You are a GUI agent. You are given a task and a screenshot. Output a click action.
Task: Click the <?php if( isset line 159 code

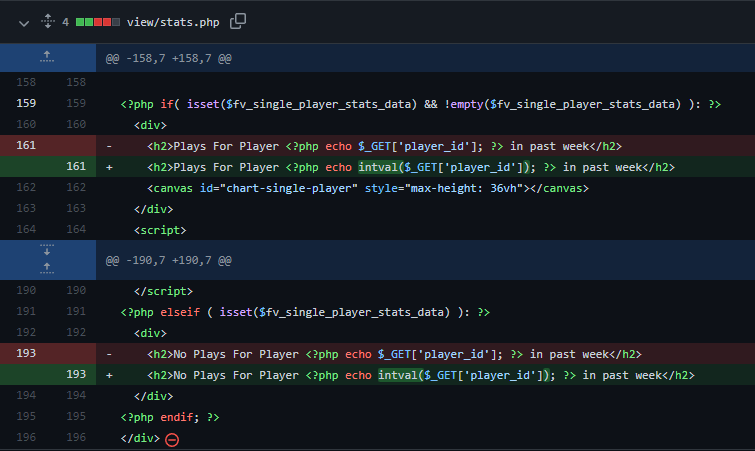point(421,104)
